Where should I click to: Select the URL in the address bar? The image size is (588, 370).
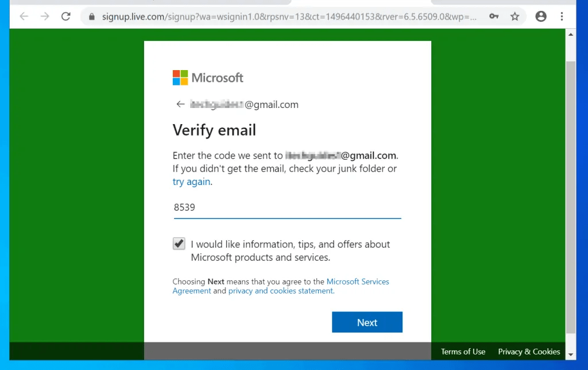click(287, 17)
